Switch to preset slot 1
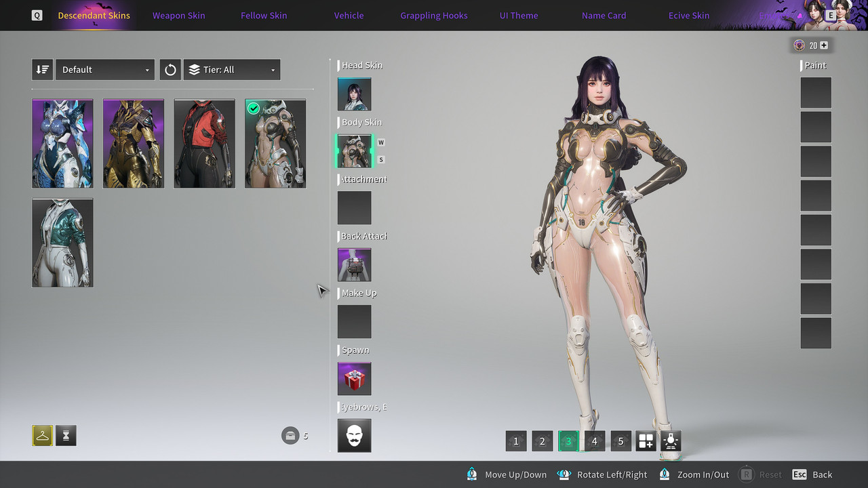This screenshot has height=488, width=868. point(516,441)
